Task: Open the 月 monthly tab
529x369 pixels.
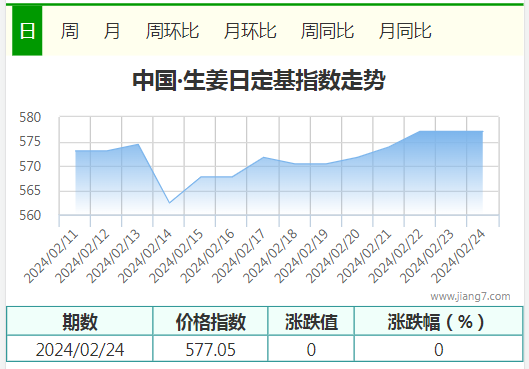Action: [112, 31]
